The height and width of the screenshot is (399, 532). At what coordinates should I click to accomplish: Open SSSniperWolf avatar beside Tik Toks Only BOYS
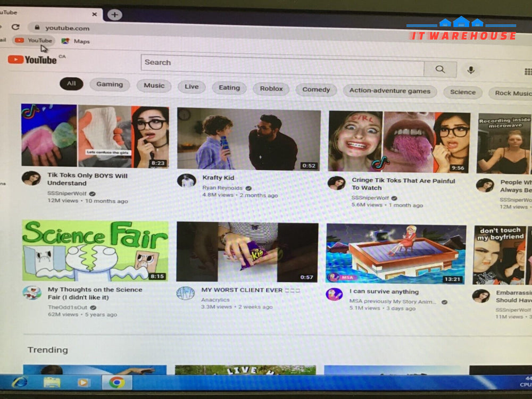click(x=31, y=178)
